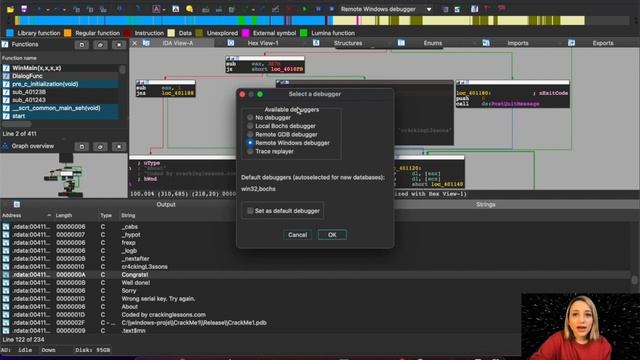The image size is (640, 360).
Task: Select sub_401243 in Functions list
Action: tap(60, 100)
